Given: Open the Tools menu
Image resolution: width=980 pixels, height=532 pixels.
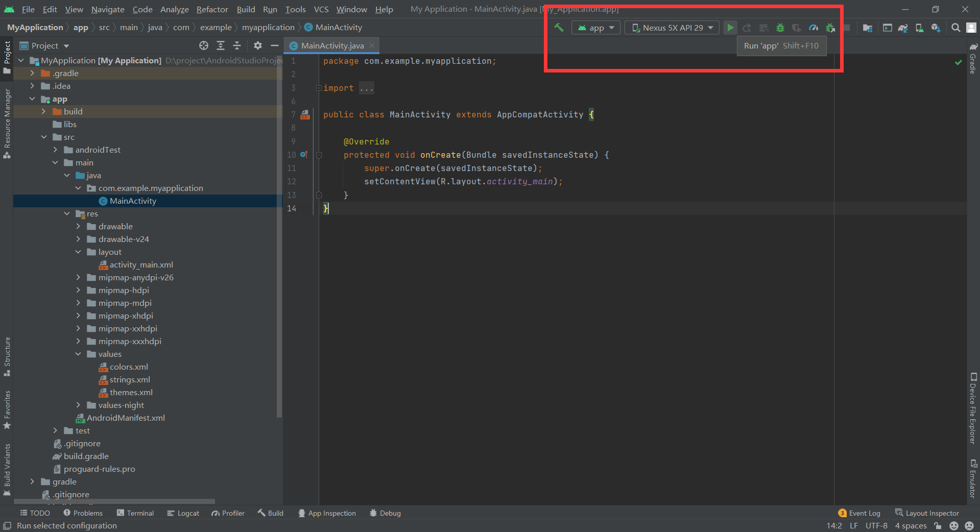Looking at the screenshot, I should (x=295, y=9).
